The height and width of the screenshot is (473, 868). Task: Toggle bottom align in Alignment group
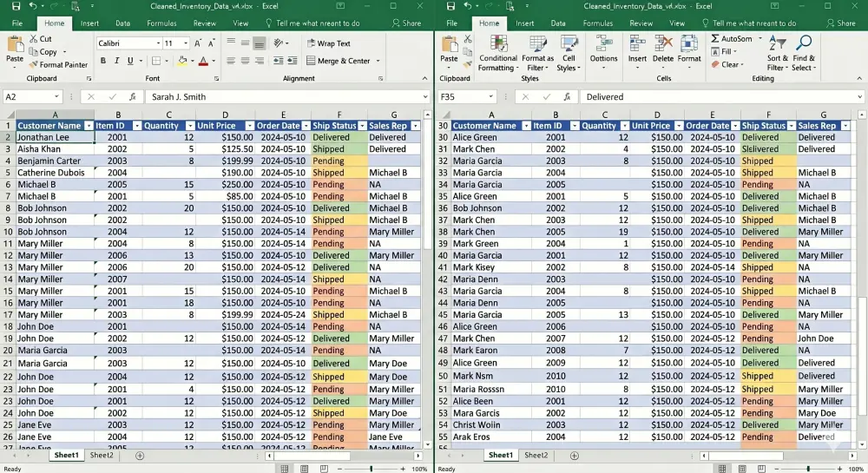click(x=259, y=43)
